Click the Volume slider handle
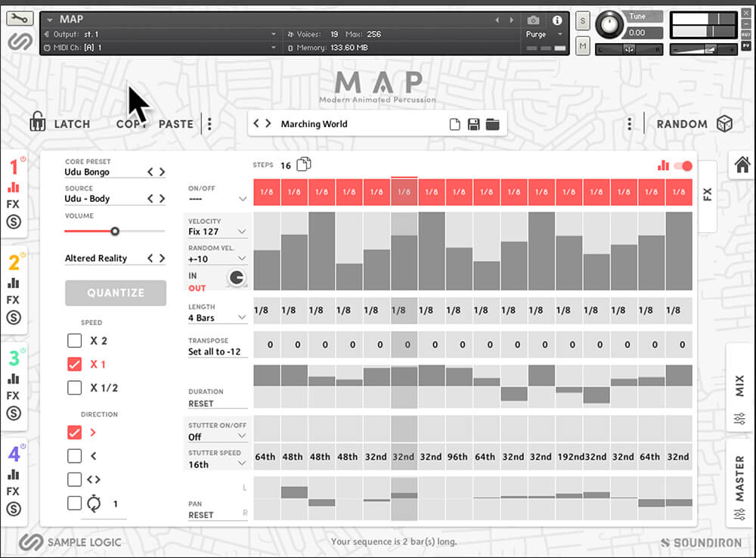 [115, 231]
